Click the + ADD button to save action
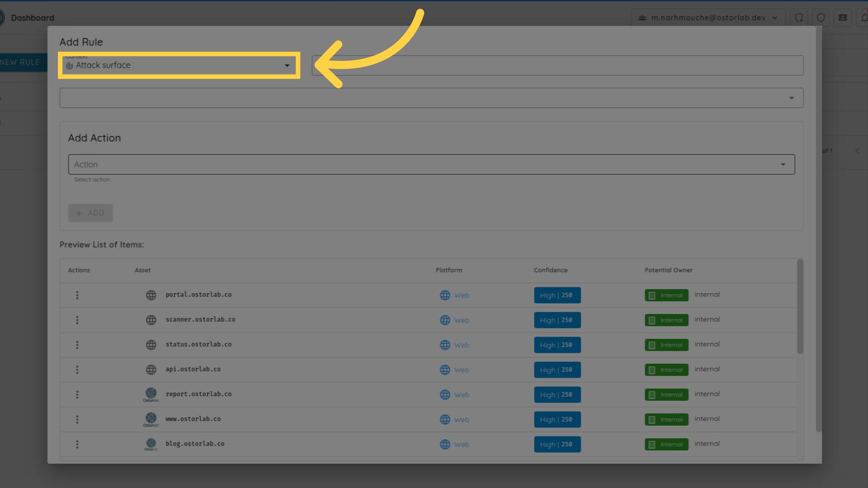This screenshot has height=488, width=868. coord(90,213)
